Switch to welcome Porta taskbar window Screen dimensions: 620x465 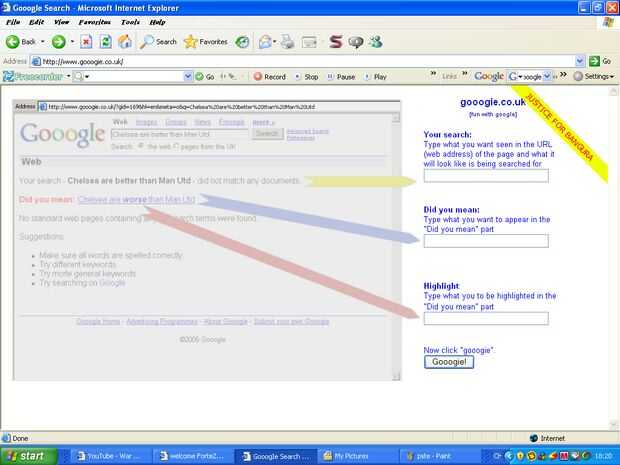pyautogui.click(x=192, y=456)
